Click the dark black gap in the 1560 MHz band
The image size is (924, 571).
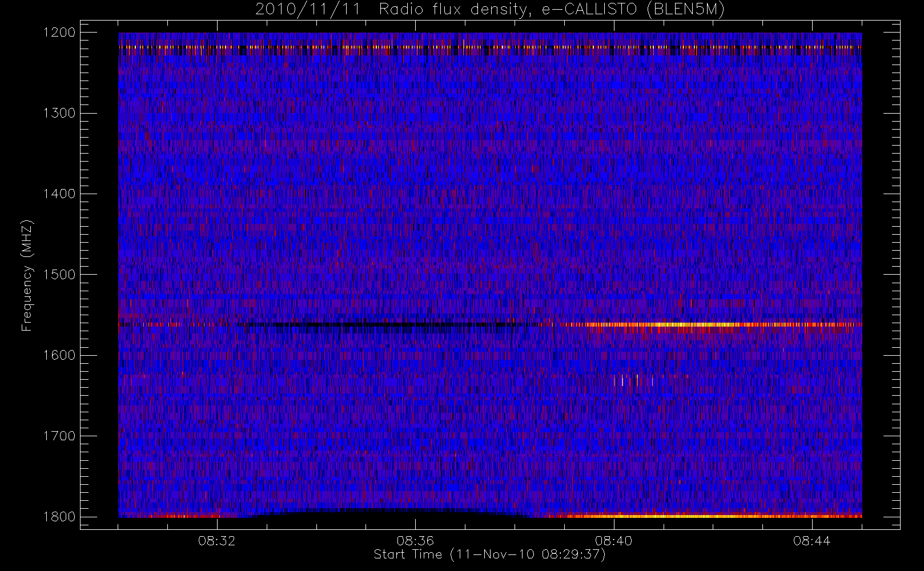(377, 324)
